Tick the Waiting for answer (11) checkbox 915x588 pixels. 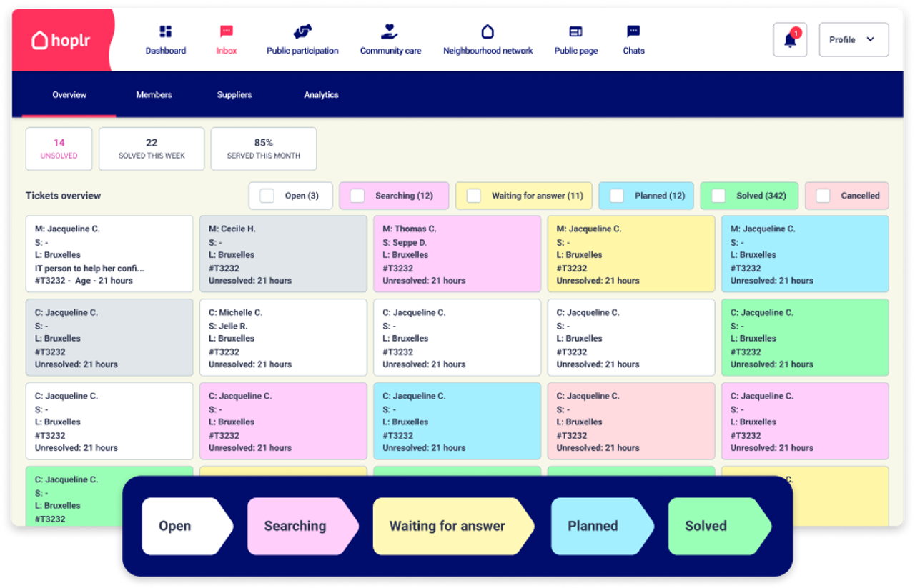point(473,196)
